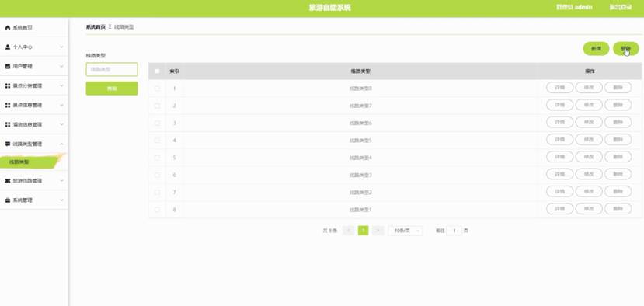Check the box for row index 2
The width and height of the screenshot is (644, 306).
tap(157, 106)
